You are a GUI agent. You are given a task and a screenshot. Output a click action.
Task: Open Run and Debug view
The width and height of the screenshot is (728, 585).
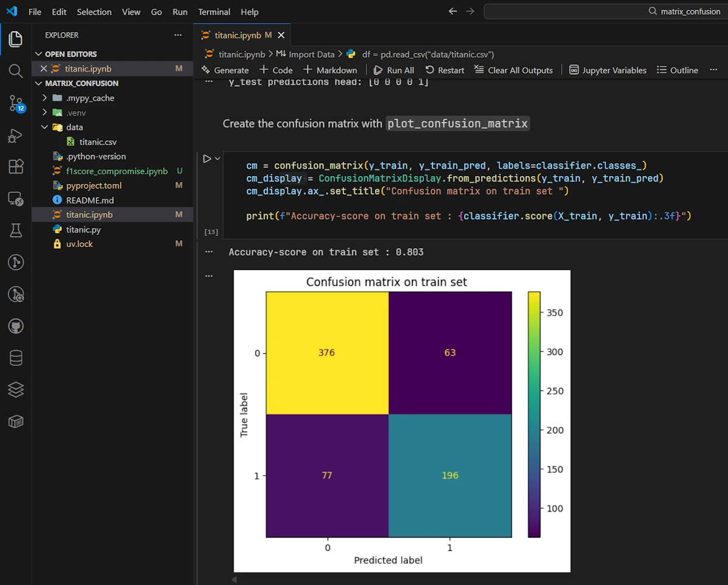(16, 136)
